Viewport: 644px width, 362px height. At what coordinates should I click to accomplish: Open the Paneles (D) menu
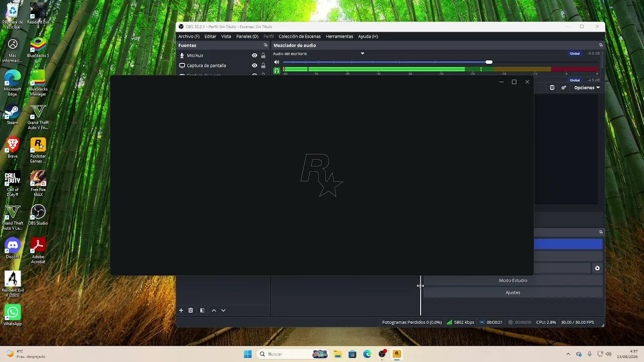[247, 36]
